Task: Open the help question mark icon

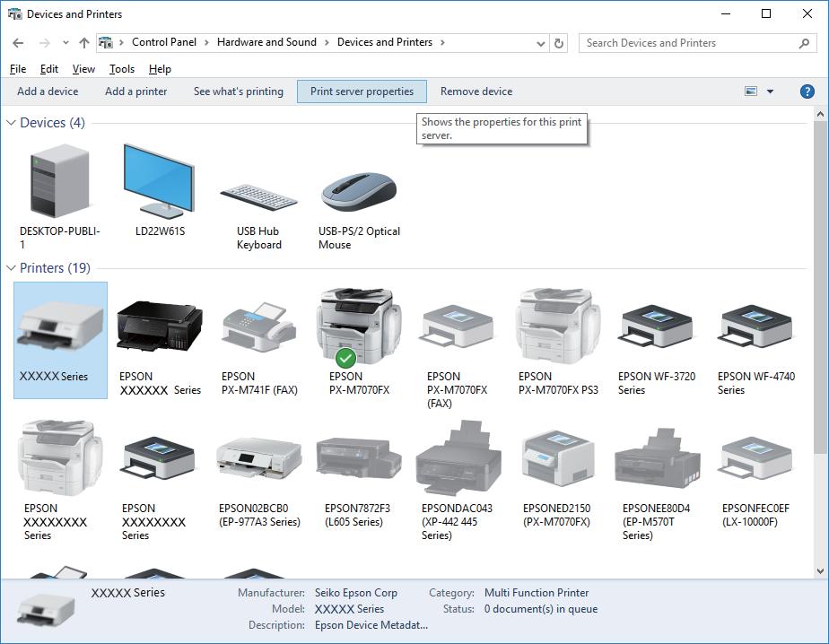Action: [807, 91]
